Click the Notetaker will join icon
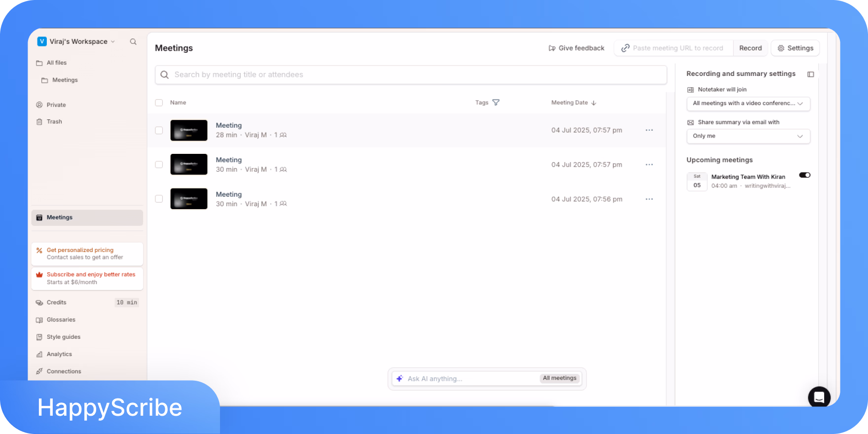Viewport: 868px width, 434px height. click(x=690, y=90)
